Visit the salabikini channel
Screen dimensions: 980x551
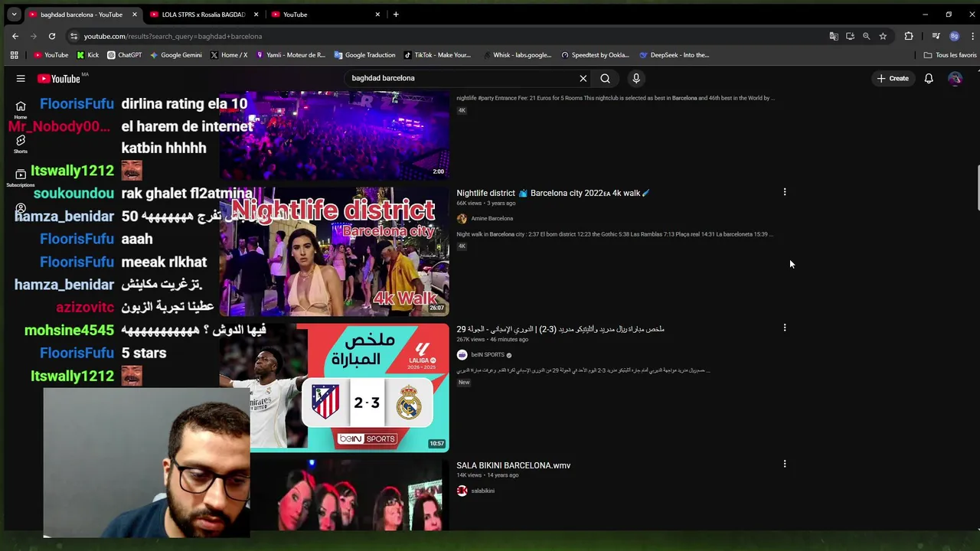coord(482,491)
